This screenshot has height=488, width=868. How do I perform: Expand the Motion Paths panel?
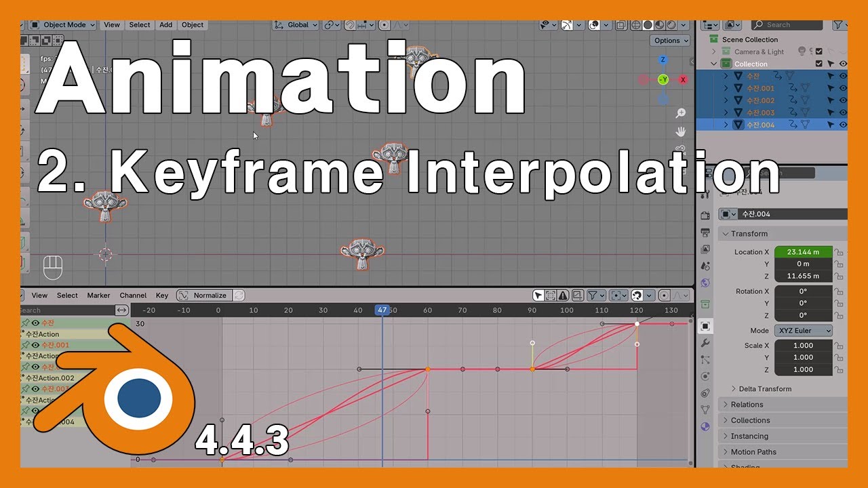pos(783,452)
